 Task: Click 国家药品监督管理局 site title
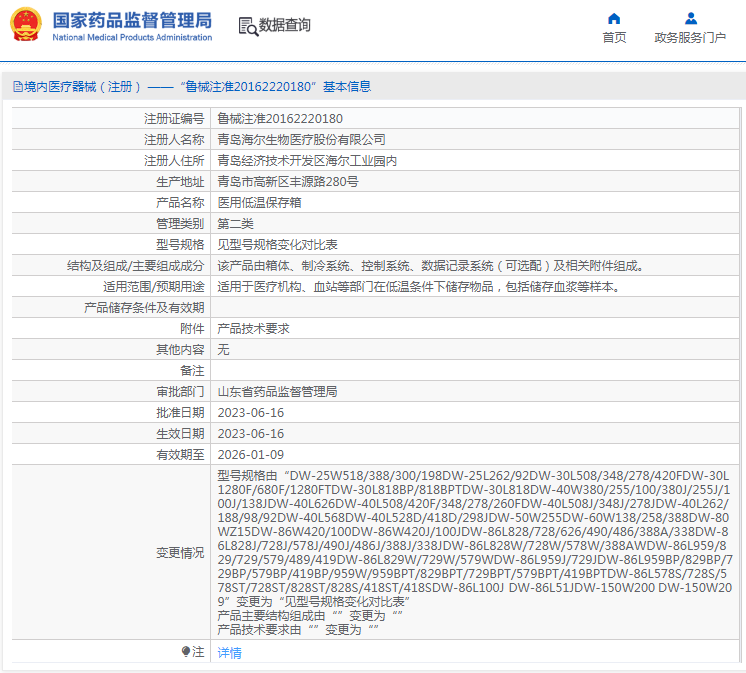point(132,20)
